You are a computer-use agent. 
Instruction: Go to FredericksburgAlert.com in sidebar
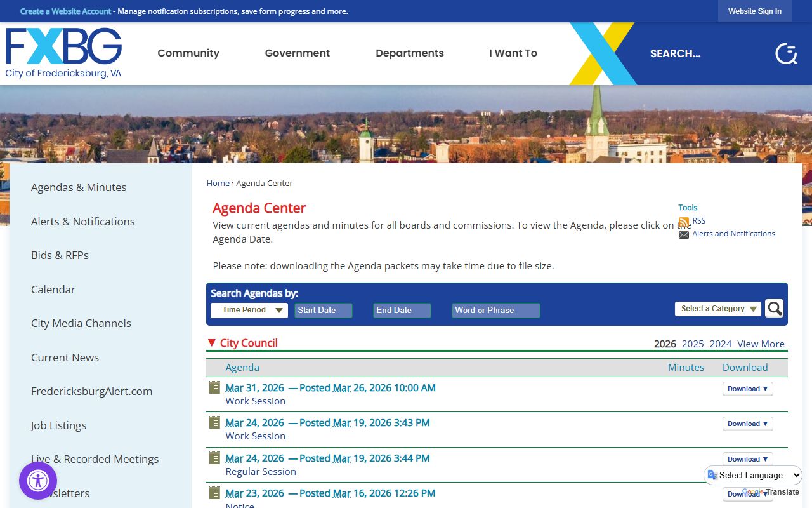91,391
